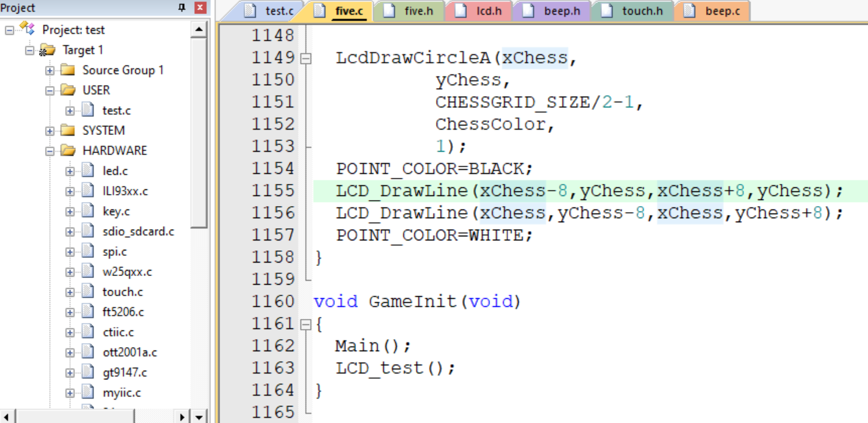
Task: Select ott2001a.c in the project tree
Action: [130, 352]
